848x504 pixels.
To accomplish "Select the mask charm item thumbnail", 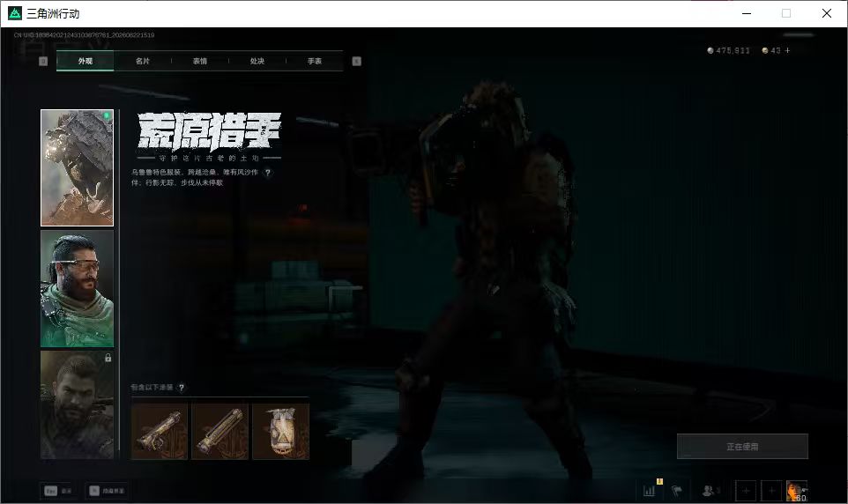I will pyautogui.click(x=280, y=431).
